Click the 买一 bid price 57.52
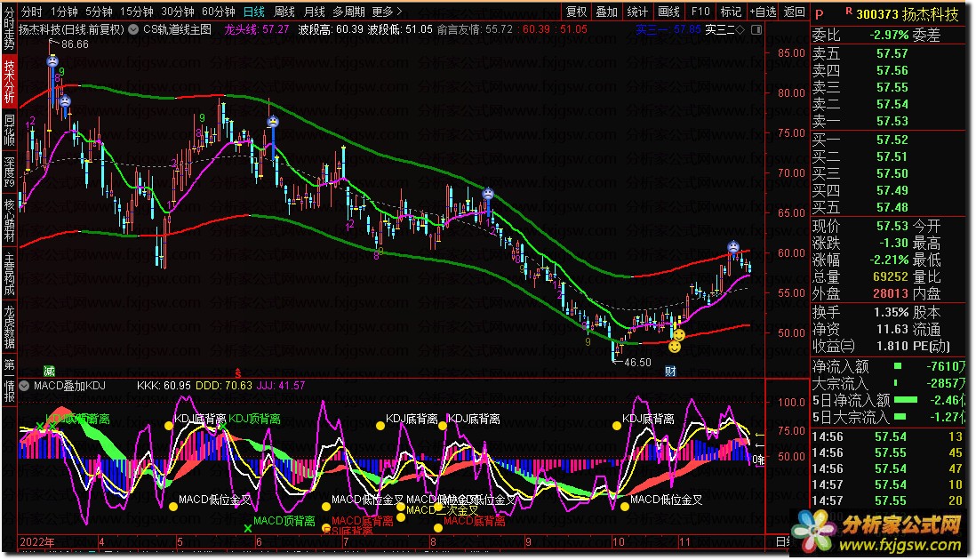Image resolution: width=976 pixels, height=560 pixels. (892, 140)
